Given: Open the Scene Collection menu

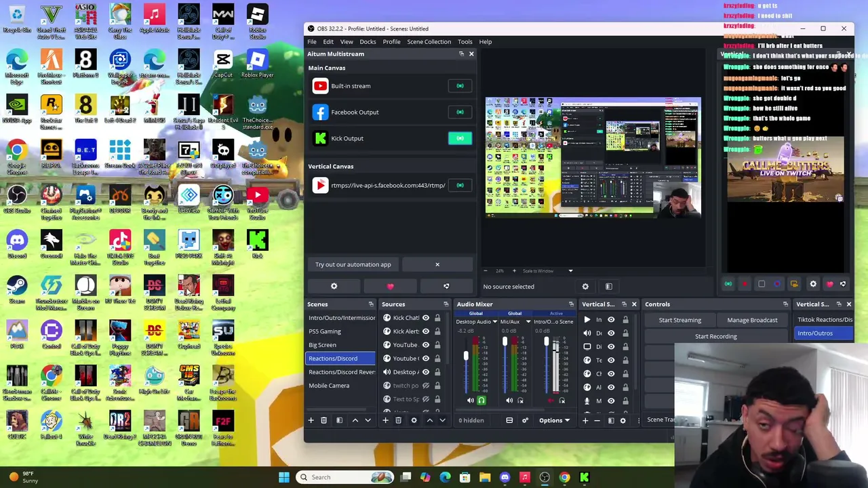Looking at the screenshot, I should click(x=429, y=42).
